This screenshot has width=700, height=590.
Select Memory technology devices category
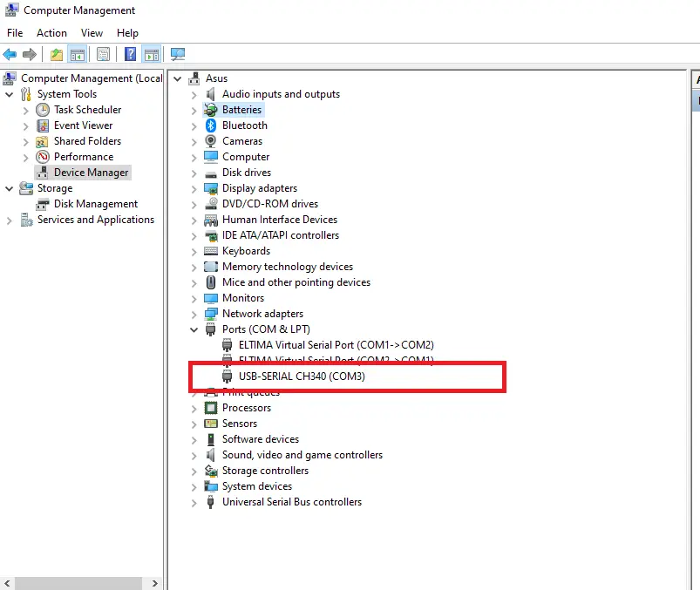[x=288, y=267]
